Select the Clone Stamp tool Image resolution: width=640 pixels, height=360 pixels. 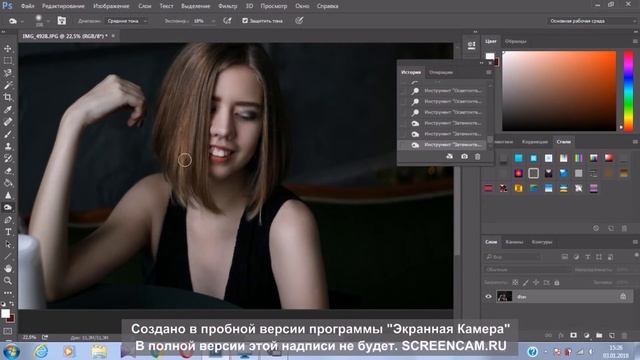pos(8,146)
